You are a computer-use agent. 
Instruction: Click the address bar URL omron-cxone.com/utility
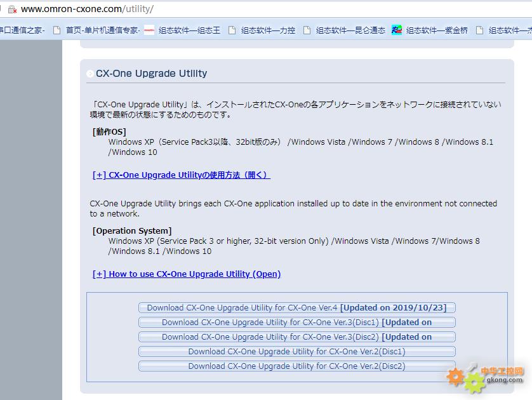click(x=87, y=9)
